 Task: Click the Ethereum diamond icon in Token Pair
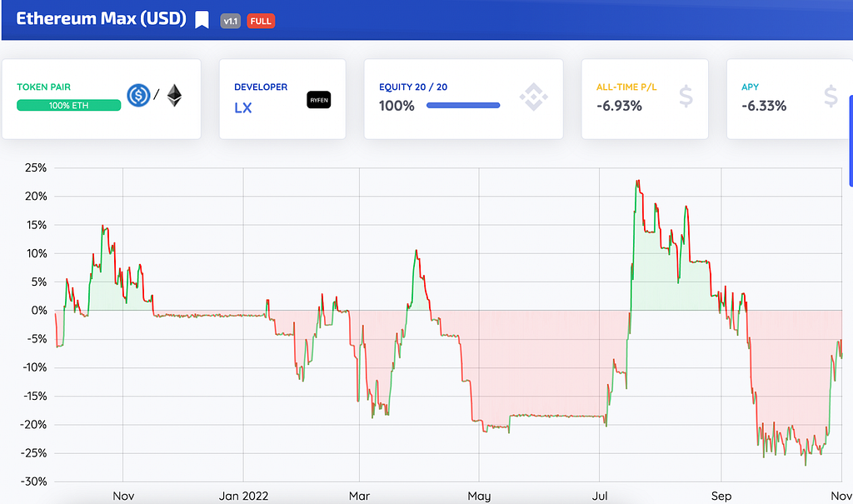point(174,95)
